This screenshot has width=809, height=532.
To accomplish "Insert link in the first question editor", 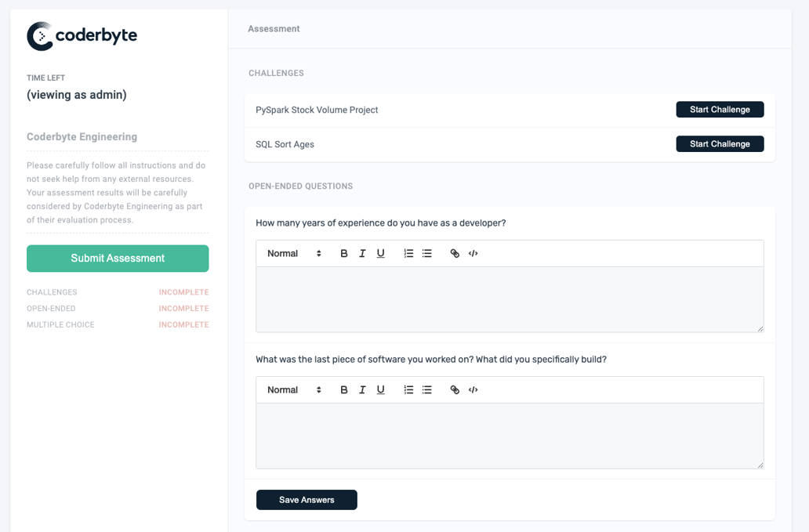I will coord(455,254).
